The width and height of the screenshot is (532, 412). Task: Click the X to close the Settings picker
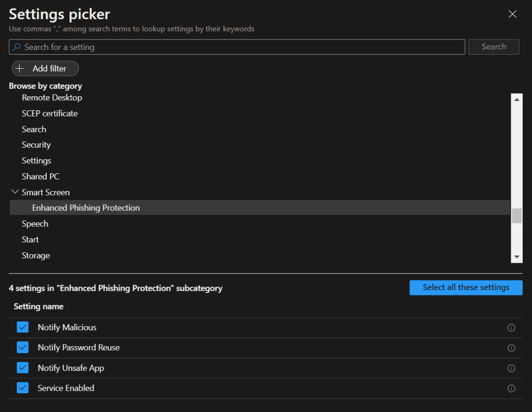512,14
